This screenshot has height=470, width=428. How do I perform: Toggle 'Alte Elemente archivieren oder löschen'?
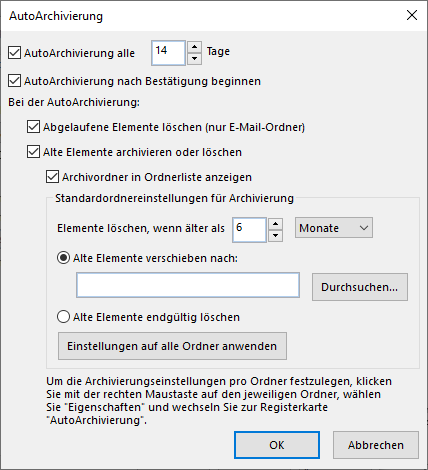point(33,152)
